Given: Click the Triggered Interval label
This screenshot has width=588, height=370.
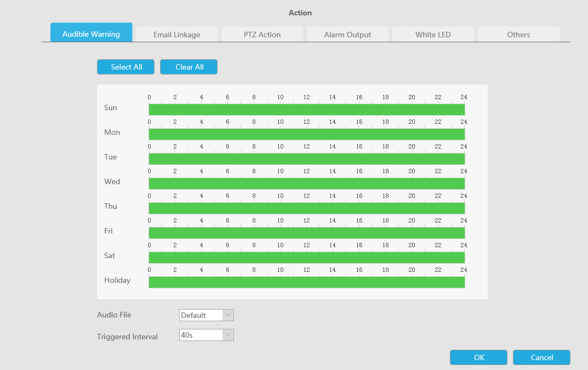Looking at the screenshot, I should [127, 337].
